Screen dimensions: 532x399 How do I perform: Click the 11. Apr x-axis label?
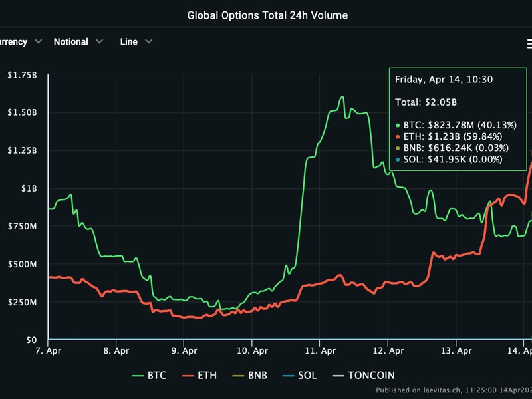coord(319,350)
